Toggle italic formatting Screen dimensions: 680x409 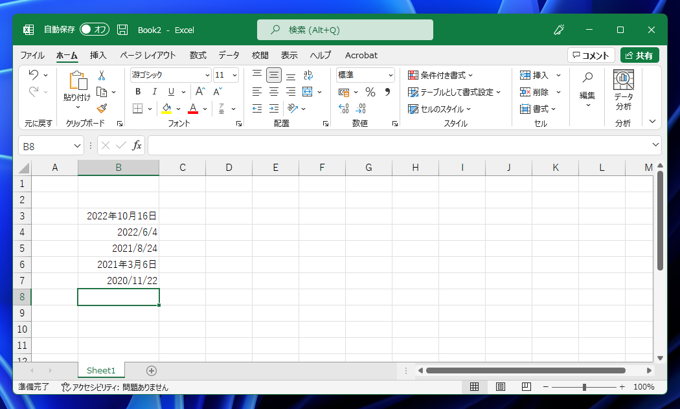coord(154,92)
